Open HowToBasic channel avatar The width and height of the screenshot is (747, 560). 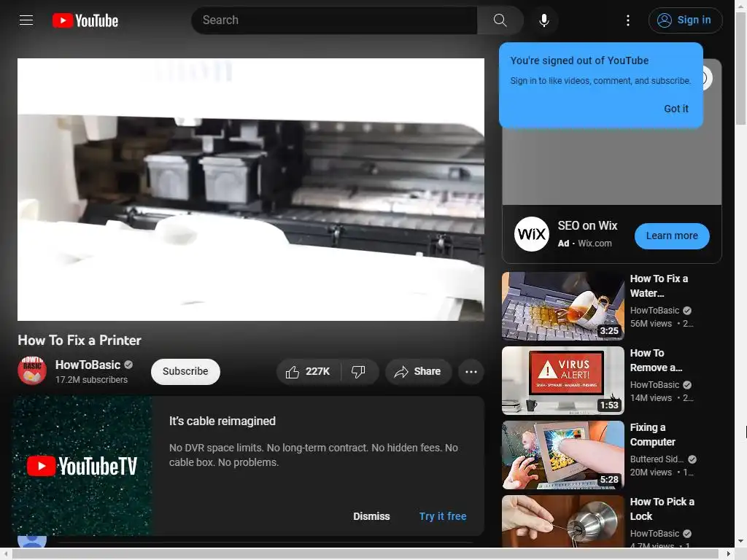coord(32,371)
